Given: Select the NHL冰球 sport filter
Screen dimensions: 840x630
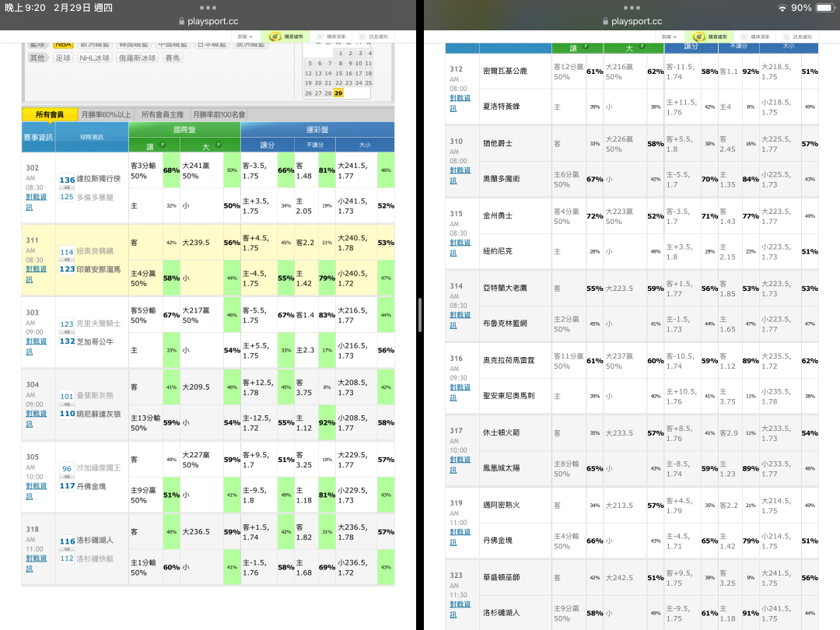Looking at the screenshot, I should click(x=94, y=58).
